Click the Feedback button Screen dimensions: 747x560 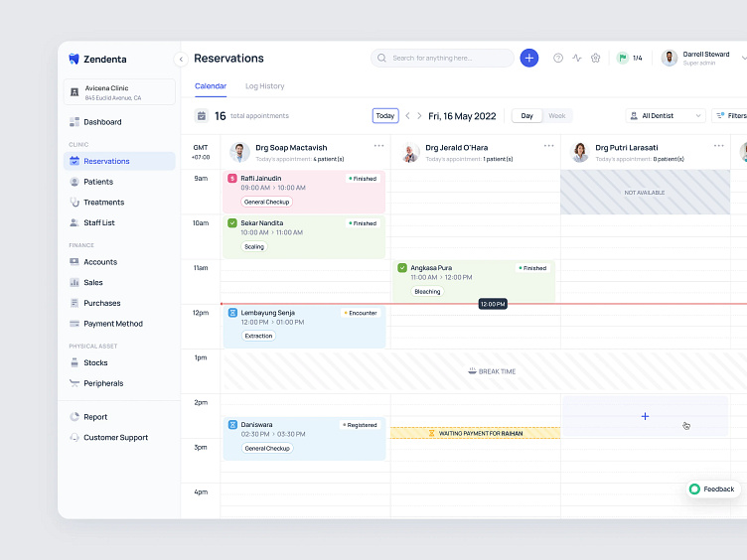(712, 490)
